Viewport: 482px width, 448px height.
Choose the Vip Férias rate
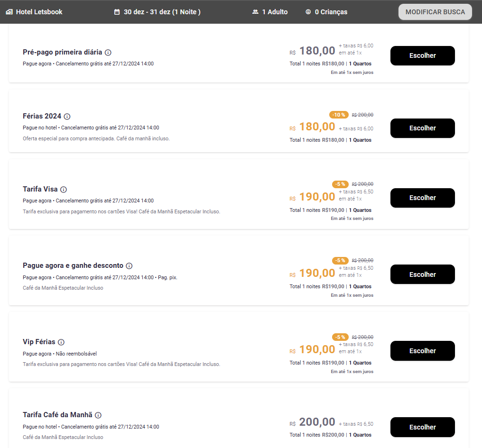click(x=422, y=351)
